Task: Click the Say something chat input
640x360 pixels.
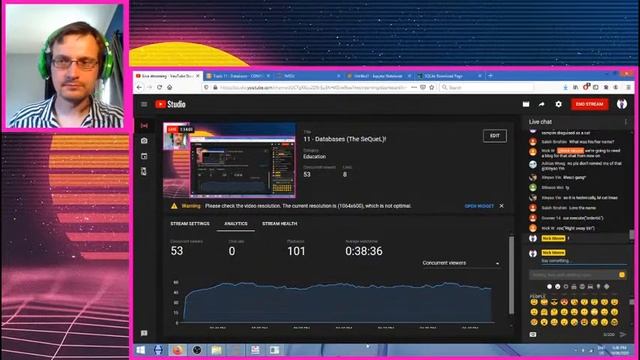Action: point(584,261)
